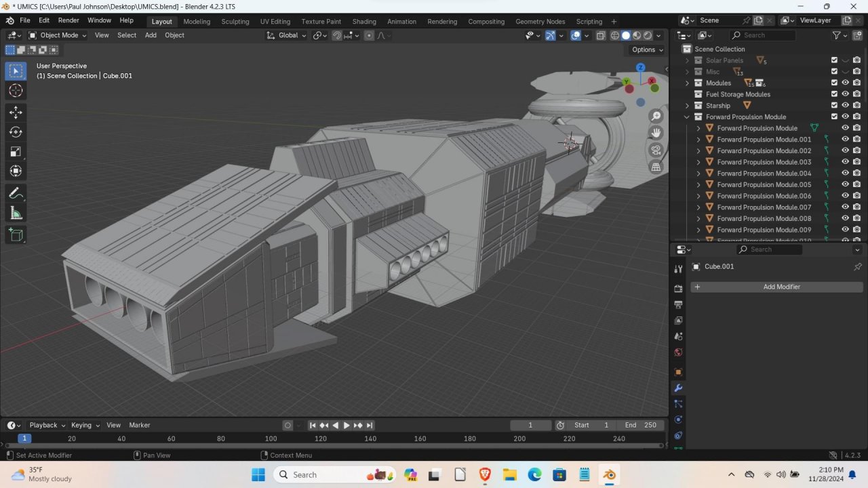Viewport: 868px width, 488px height.
Task: Open the viewport Options button
Action: (647, 49)
